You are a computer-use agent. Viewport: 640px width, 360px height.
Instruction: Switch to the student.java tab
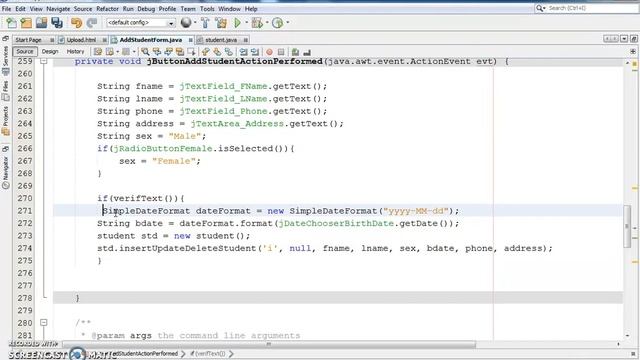[221, 40]
